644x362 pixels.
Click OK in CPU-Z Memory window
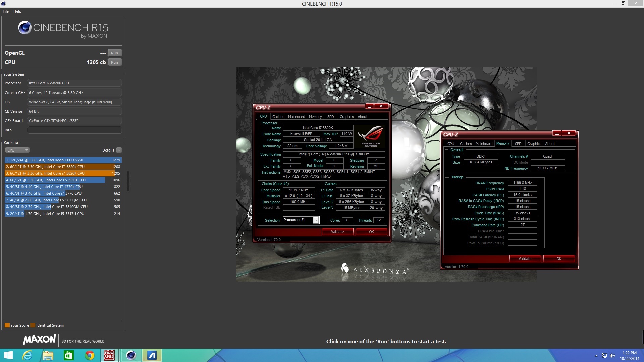[559, 259]
